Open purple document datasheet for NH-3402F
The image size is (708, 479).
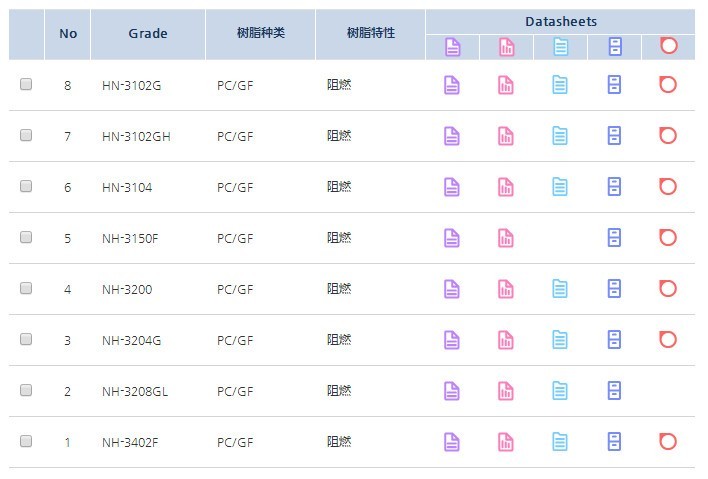(452, 442)
